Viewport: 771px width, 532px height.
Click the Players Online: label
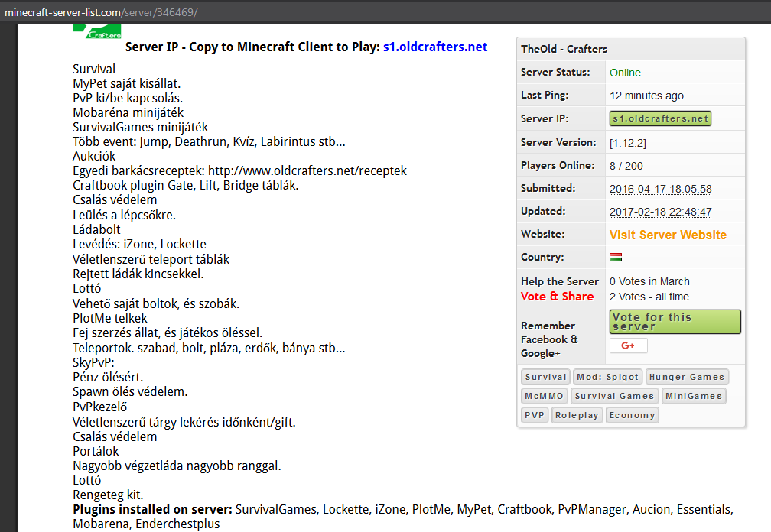click(x=558, y=166)
